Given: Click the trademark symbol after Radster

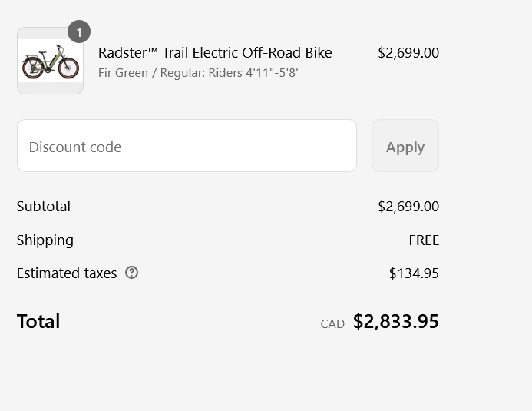Looking at the screenshot, I should pos(152,51).
